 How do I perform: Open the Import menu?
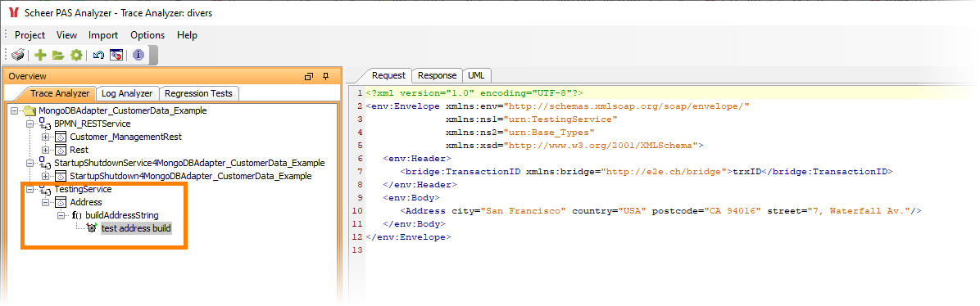coord(103,35)
